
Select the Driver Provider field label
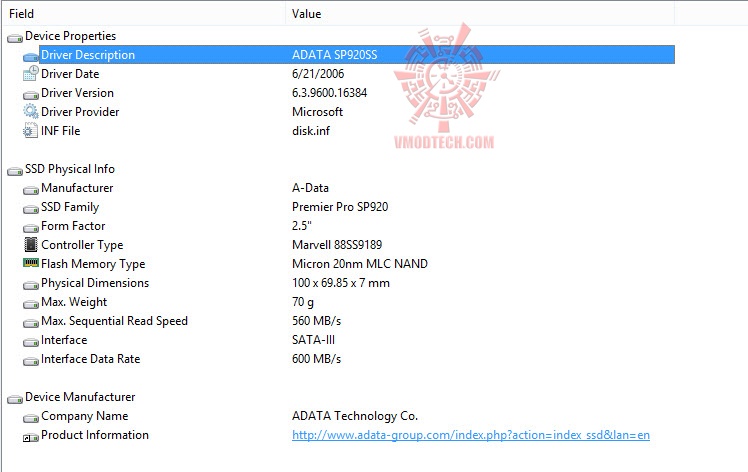click(x=80, y=112)
